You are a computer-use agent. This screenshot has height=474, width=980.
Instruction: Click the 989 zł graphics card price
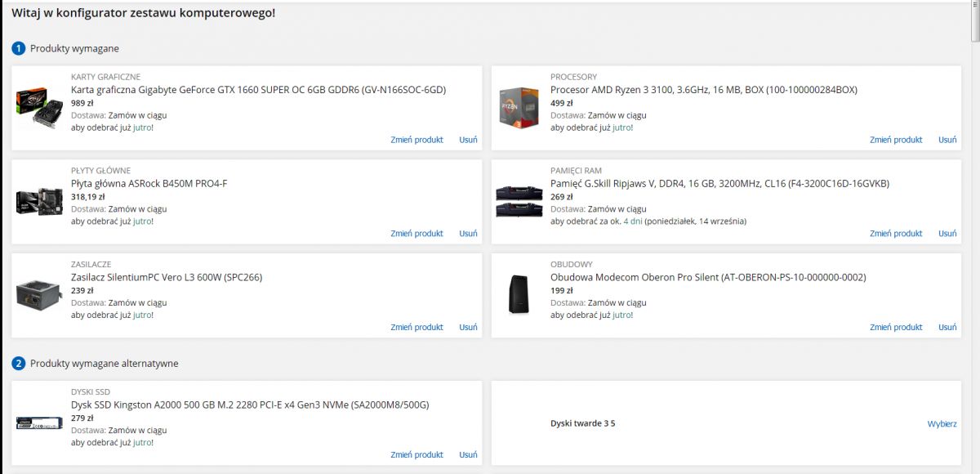point(82,103)
